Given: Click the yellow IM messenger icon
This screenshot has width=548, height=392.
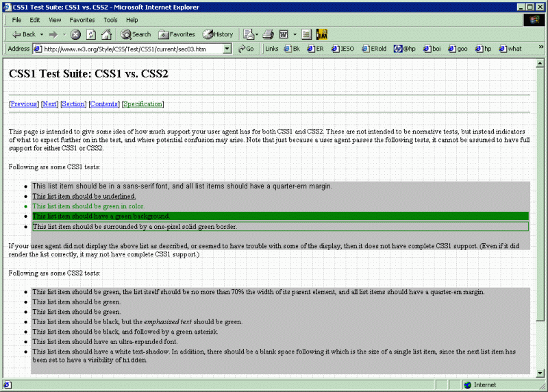Looking at the screenshot, I should pyautogui.click(x=321, y=34).
